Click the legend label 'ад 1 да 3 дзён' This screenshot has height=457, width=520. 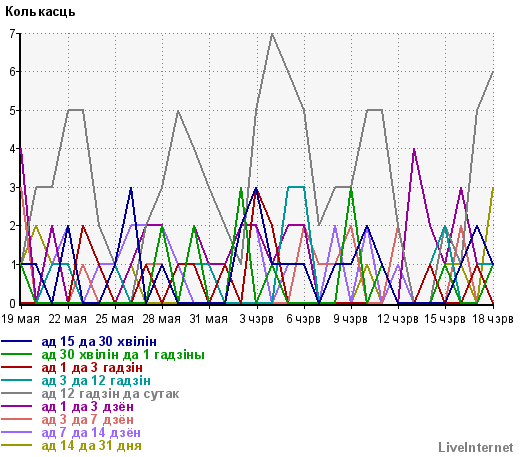tap(88, 407)
